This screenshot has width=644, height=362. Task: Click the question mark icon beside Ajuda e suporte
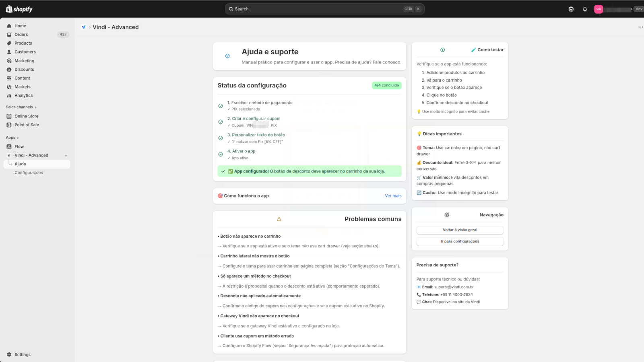point(227,56)
